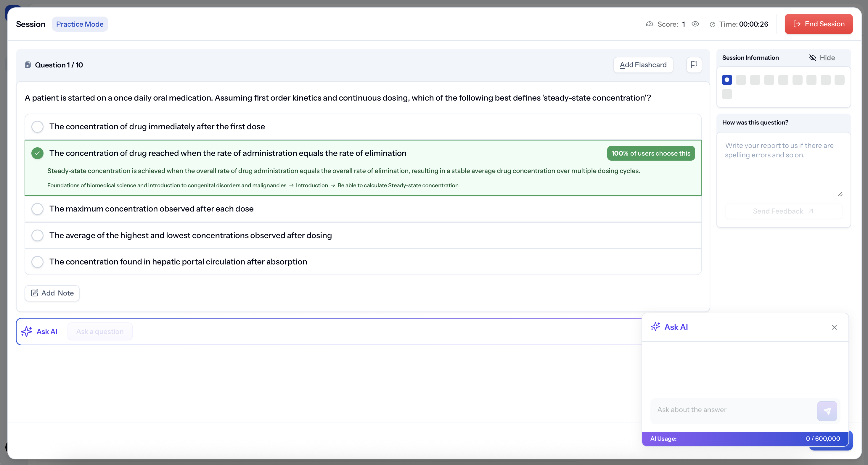Click the speedometer icon beside Score

pos(649,24)
